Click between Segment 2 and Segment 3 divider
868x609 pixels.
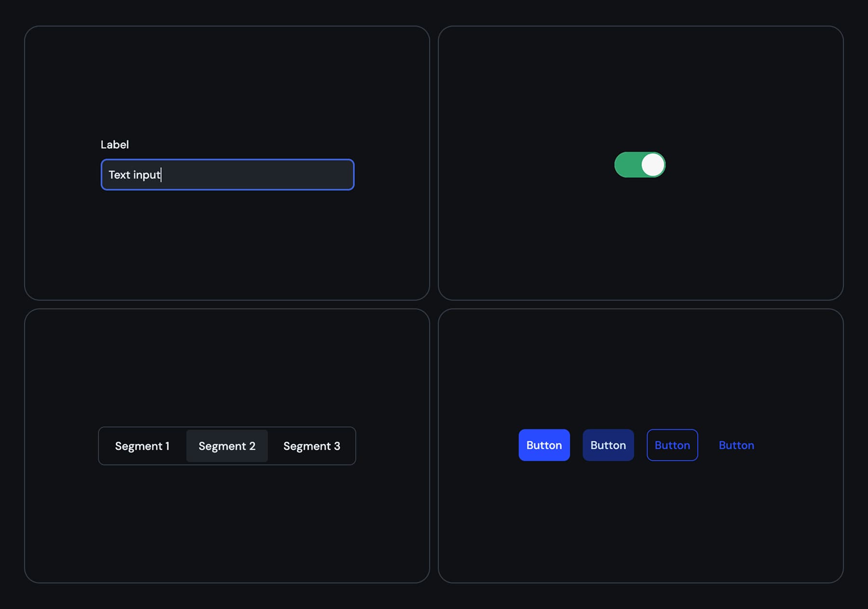(269, 445)
